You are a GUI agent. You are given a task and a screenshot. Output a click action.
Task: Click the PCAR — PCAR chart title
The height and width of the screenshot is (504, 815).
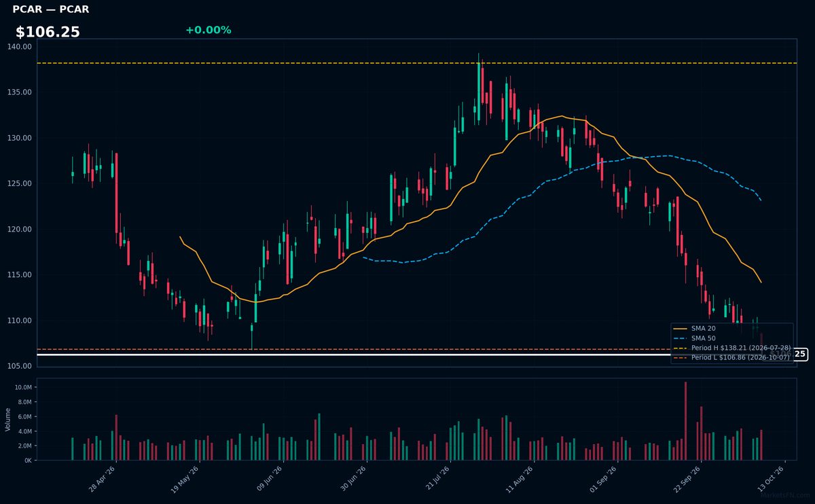[x=51, y=10]
